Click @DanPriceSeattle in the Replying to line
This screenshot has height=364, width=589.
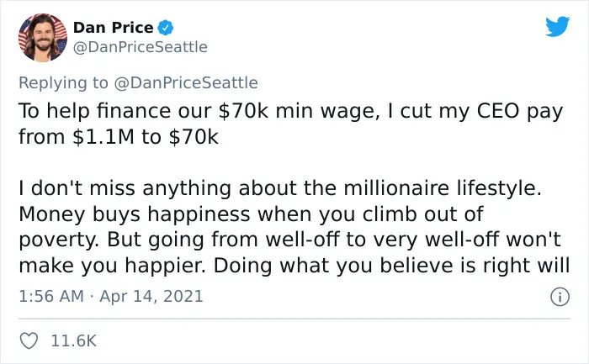coord(186,83)
